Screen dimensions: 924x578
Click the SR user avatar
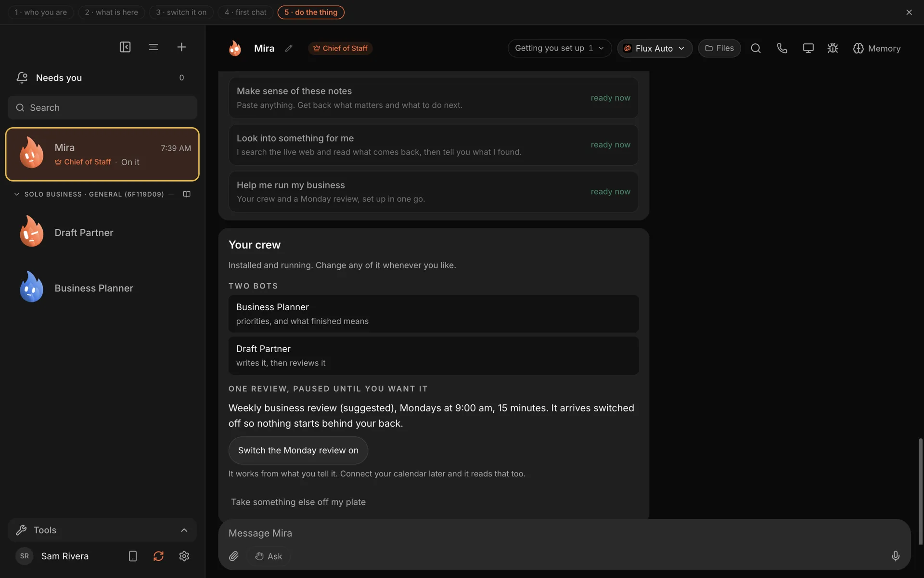click(x=25, y=556)
